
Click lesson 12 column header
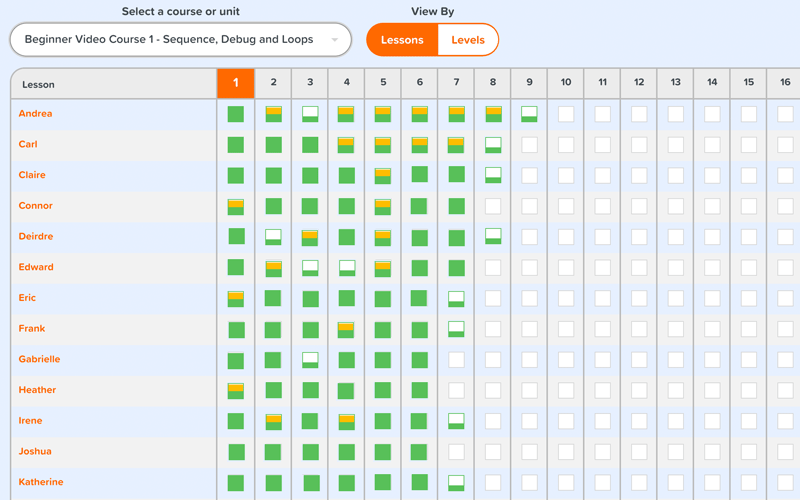pos(639,84)
